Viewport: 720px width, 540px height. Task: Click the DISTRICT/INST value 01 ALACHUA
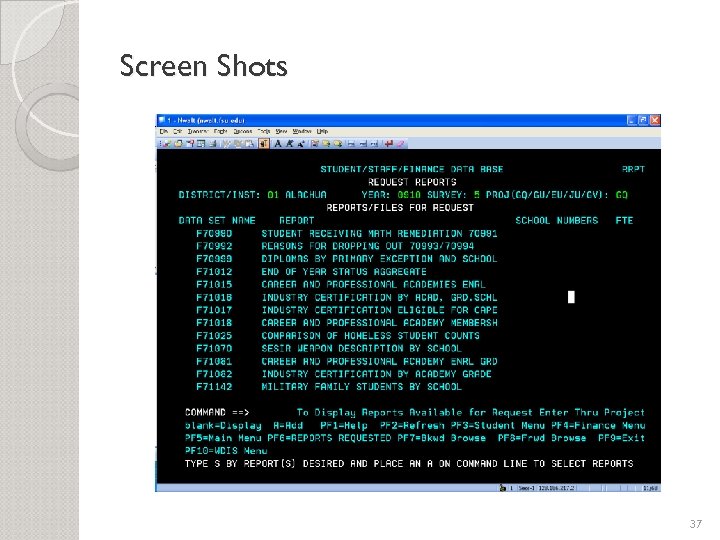click(x=297, y=195)
